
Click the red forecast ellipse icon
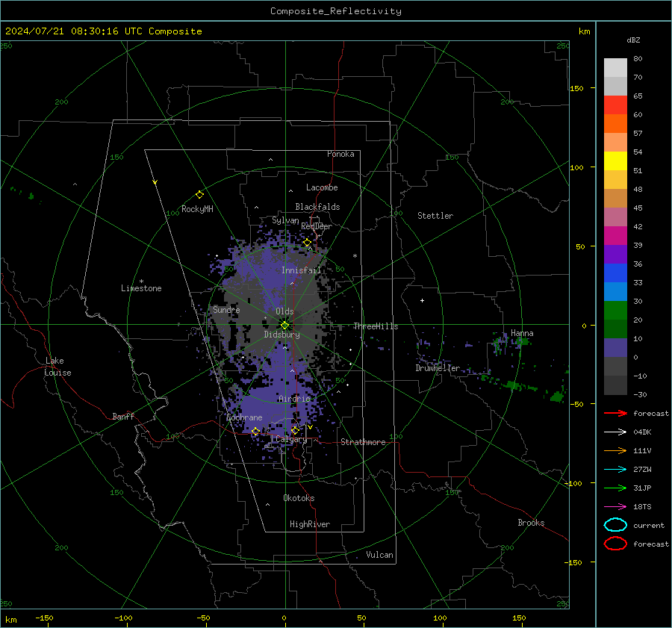click(615, 544)
